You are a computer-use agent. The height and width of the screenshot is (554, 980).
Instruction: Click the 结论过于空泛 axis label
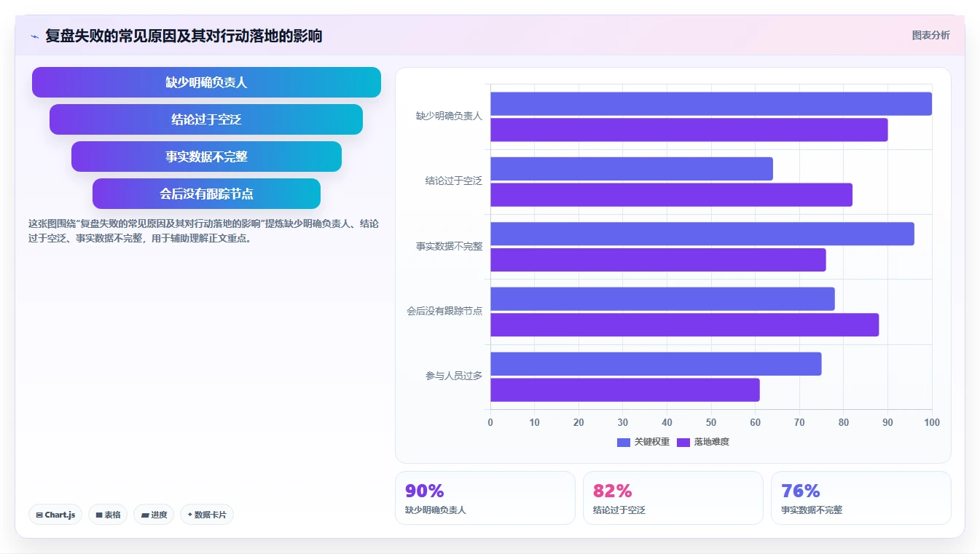click(454, 181)
